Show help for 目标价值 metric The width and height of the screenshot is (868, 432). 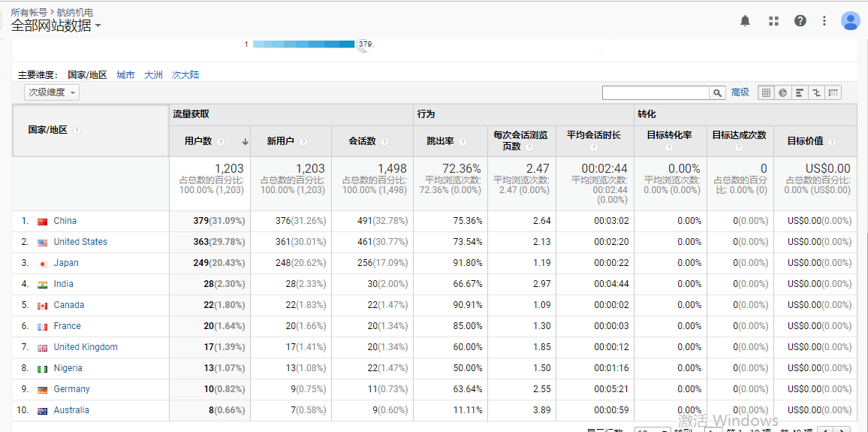tap(832, 142)
